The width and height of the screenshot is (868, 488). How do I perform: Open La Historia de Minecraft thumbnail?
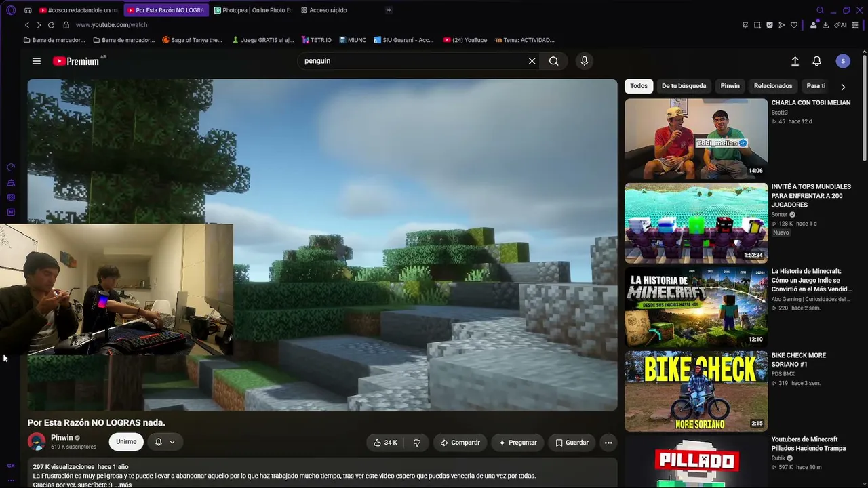coord(696,307)
